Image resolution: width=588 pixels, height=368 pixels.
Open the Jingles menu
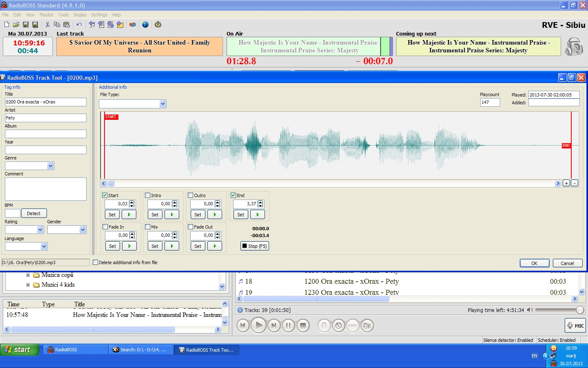[x=80, y=15]
